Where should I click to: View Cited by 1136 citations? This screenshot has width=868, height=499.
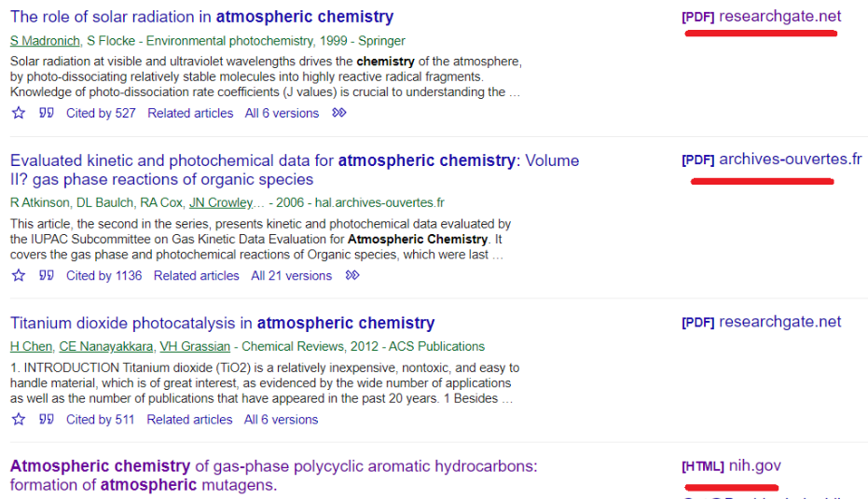104,275
